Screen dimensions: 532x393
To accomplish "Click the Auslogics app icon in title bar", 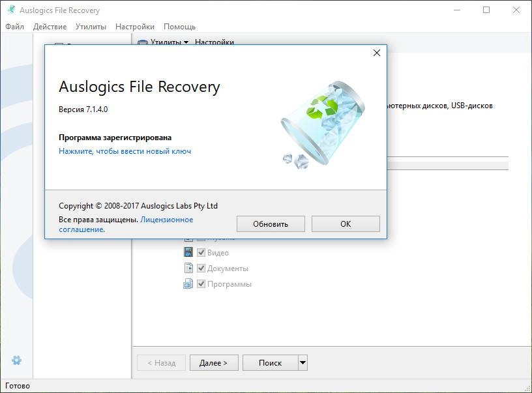I will [11, 10].
